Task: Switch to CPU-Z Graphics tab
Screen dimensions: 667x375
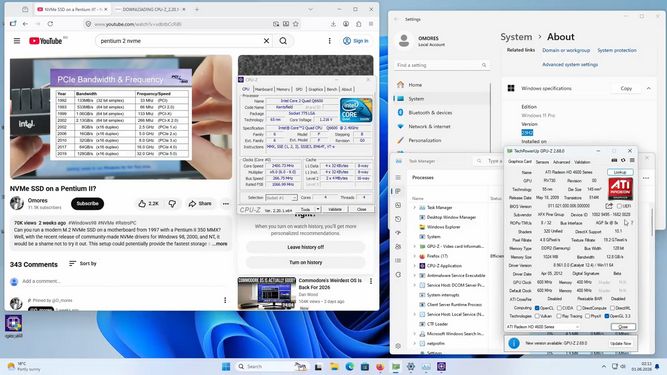Action: point(316,89)
